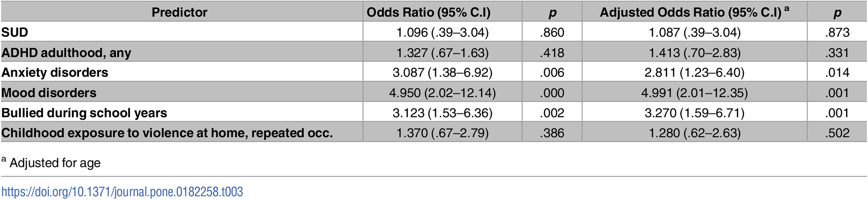Screen dimensions: 868x200
Task: Select the adjusted p value .014 cell
Action: [x=837, y=73]
